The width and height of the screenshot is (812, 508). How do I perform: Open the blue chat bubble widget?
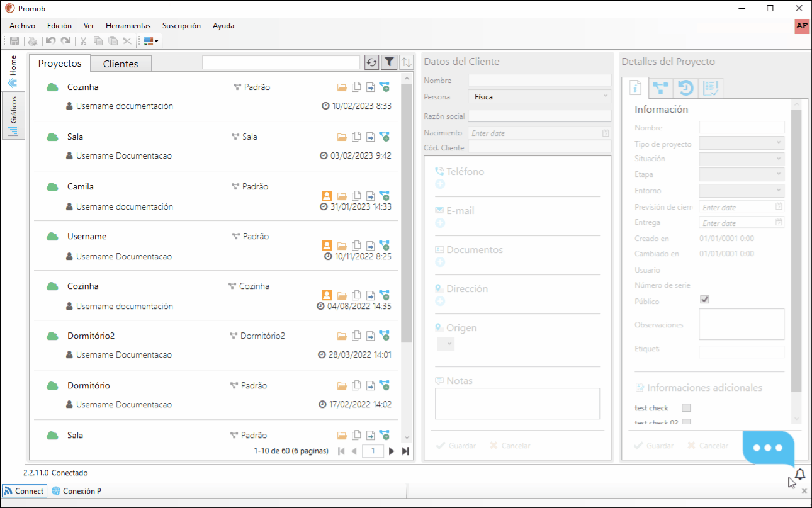[x=768, y=448]
